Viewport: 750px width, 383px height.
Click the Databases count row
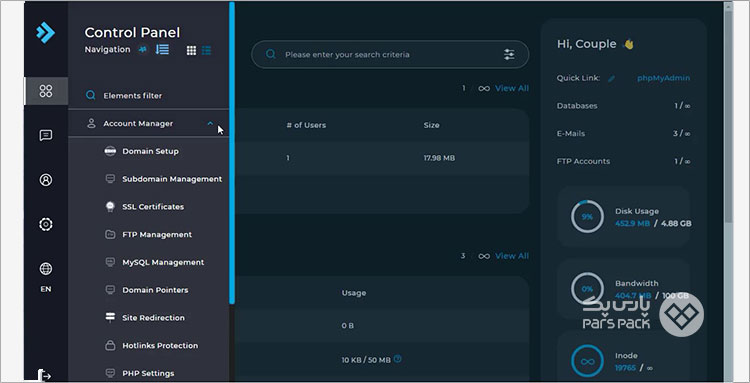[x=623, y=106]
